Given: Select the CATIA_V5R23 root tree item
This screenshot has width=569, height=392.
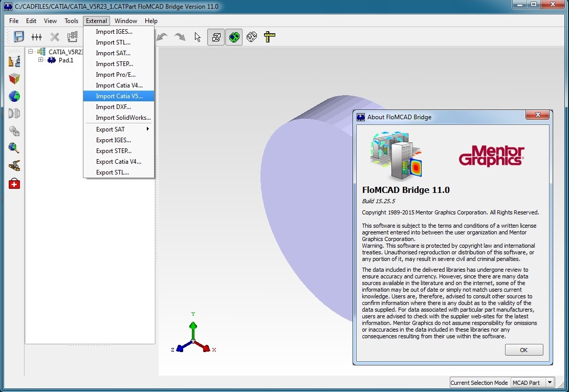Looking at the screenshot, I should [x=65, y=52].
